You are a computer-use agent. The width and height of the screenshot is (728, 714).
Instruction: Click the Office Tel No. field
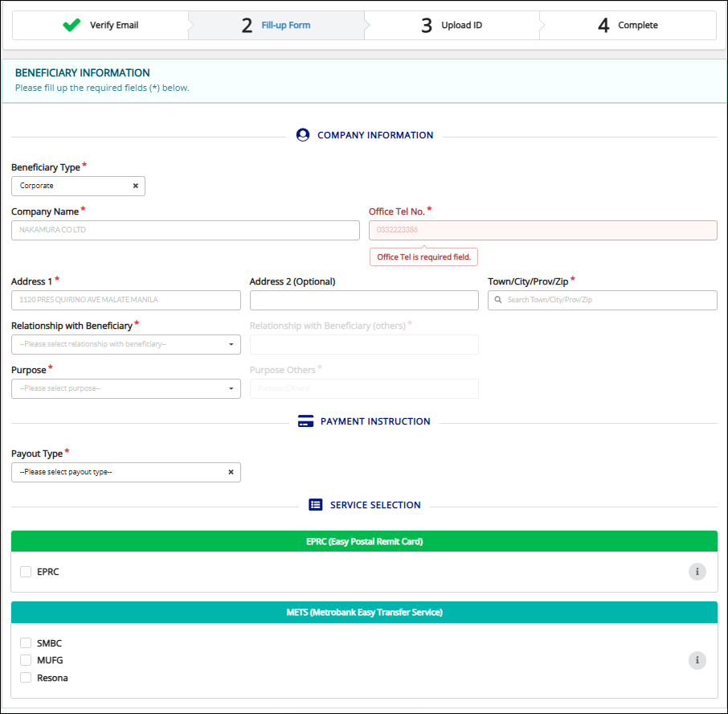coord(542,230)
